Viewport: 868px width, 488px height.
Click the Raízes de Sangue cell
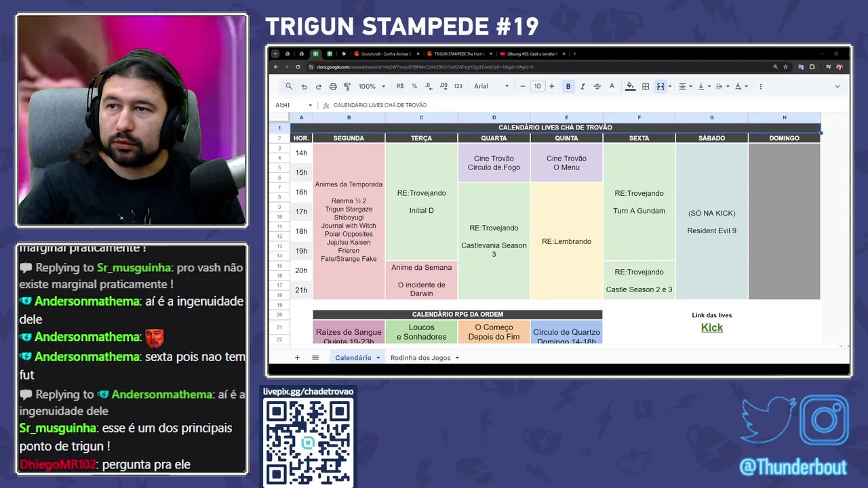click(x=349, y=332)
